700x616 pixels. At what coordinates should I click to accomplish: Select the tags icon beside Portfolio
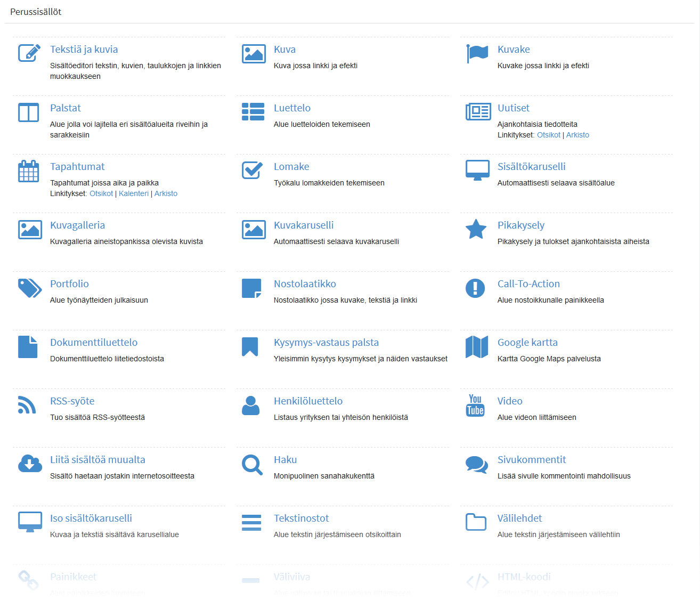click(x=30, y=288)
